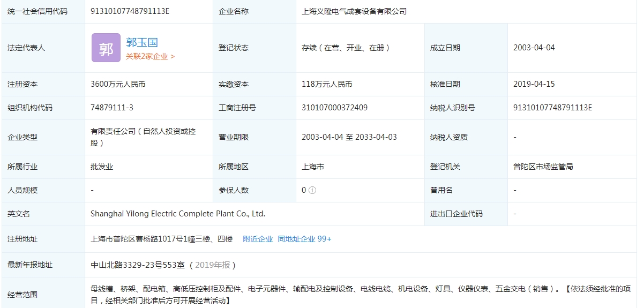Select the founding date 2003-04-04
The height and width of the screenshot is (308, 644).
tap(534, 48)
